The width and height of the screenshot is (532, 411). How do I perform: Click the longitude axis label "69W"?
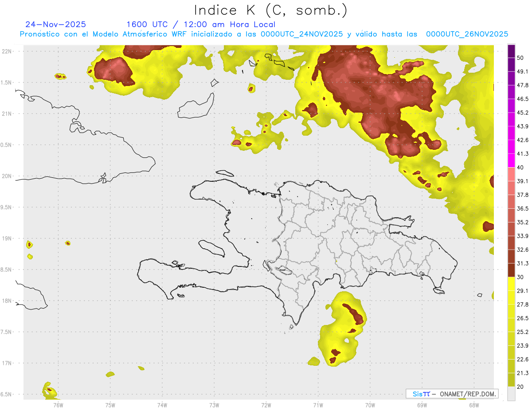[x=422, y=405]
